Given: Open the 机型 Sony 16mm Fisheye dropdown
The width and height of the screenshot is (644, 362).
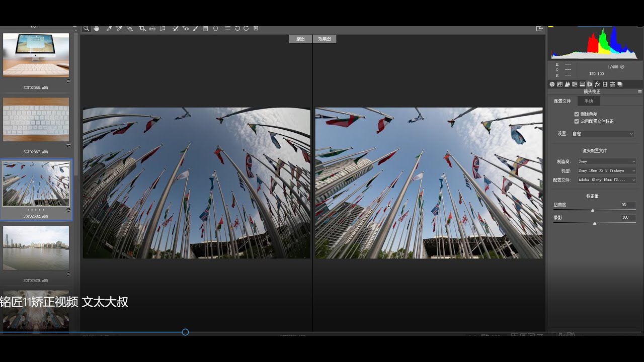Looking at the screenshot, I should pos(606,170).
